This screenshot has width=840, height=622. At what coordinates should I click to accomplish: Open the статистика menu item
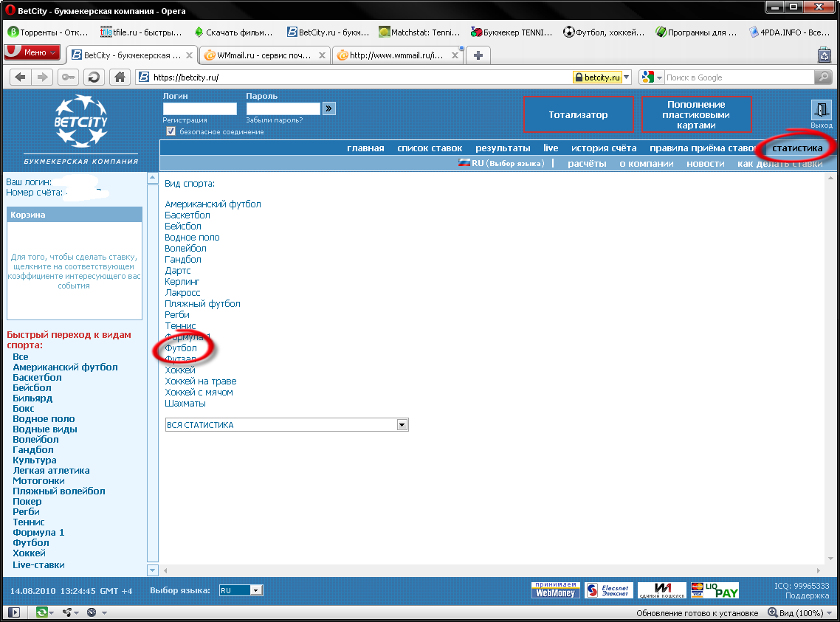click(797, 148)
